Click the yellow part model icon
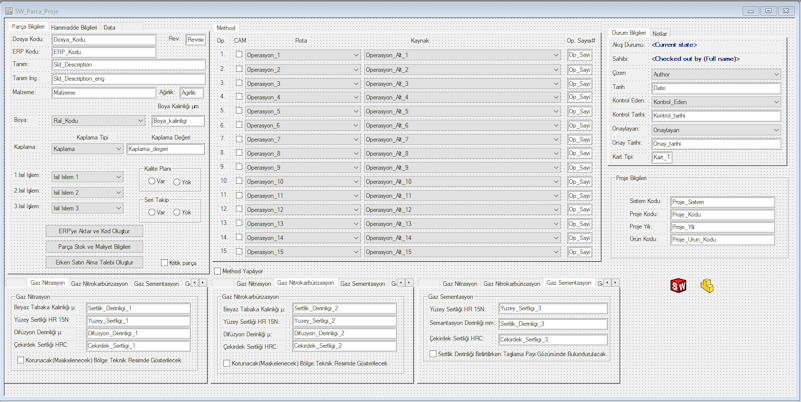Image resolution: width=801 pixels, height=402 pixels. coord(707,286)
